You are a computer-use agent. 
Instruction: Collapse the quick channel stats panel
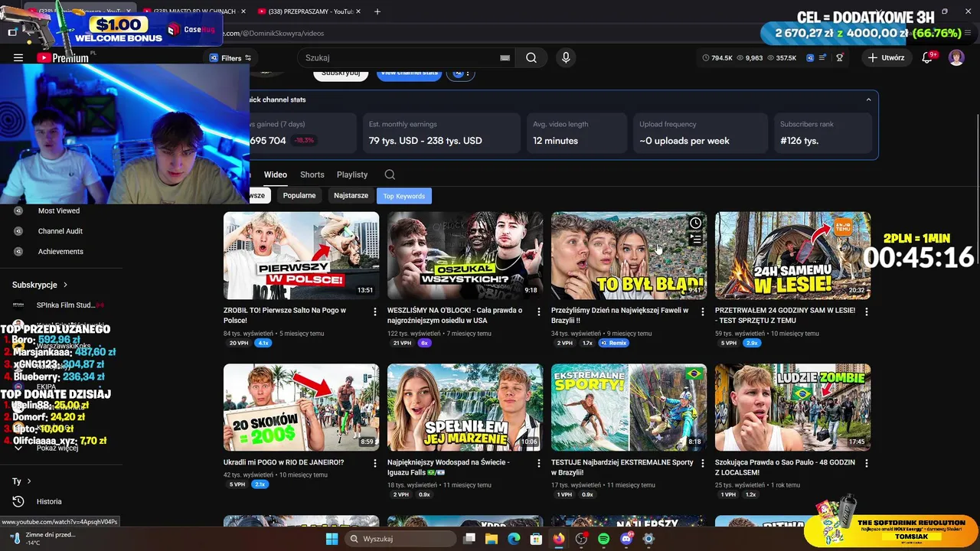(868, 99)
